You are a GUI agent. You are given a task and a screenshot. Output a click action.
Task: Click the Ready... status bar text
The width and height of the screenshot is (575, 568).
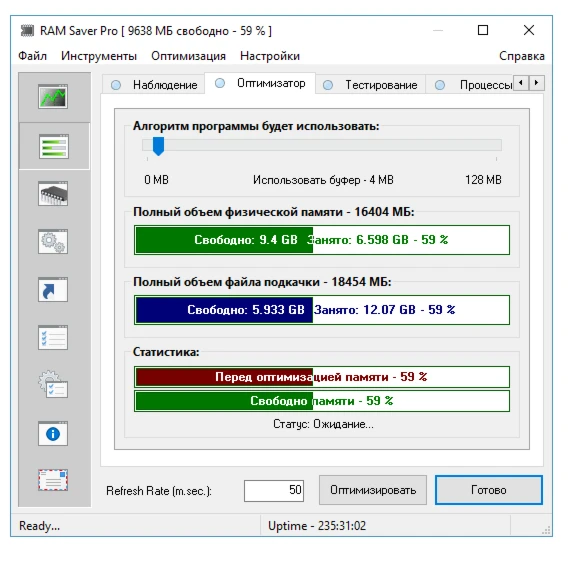(x=39, y=526)
